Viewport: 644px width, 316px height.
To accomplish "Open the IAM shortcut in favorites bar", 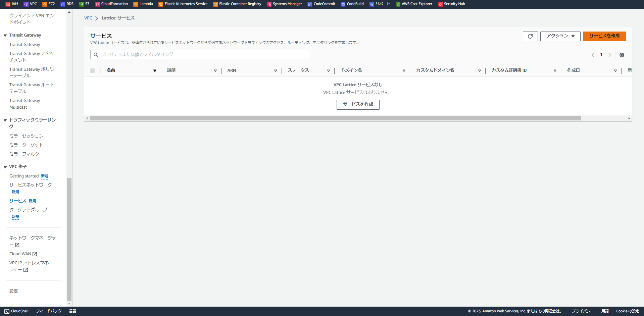I will click(x=12, y=4).
